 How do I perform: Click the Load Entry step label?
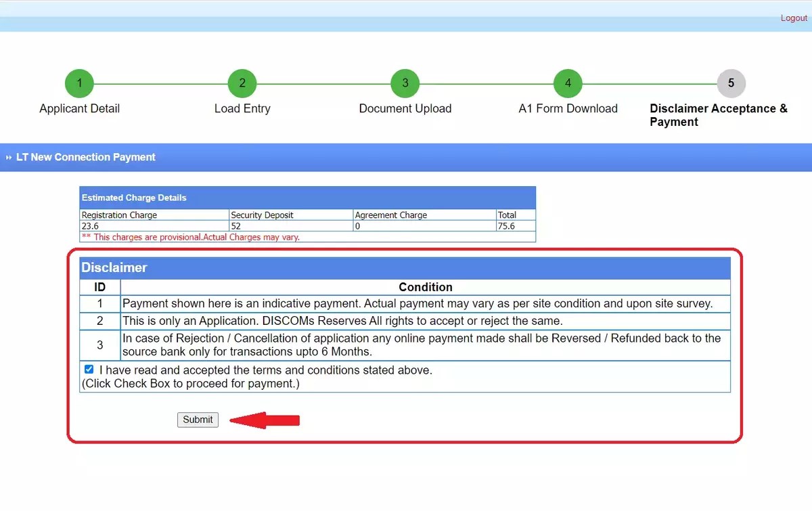coord(242,108)
